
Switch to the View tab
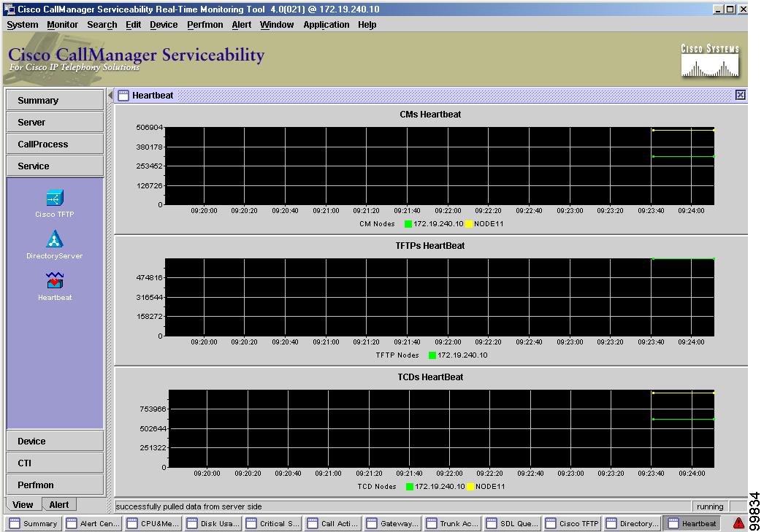coord(23,505)
